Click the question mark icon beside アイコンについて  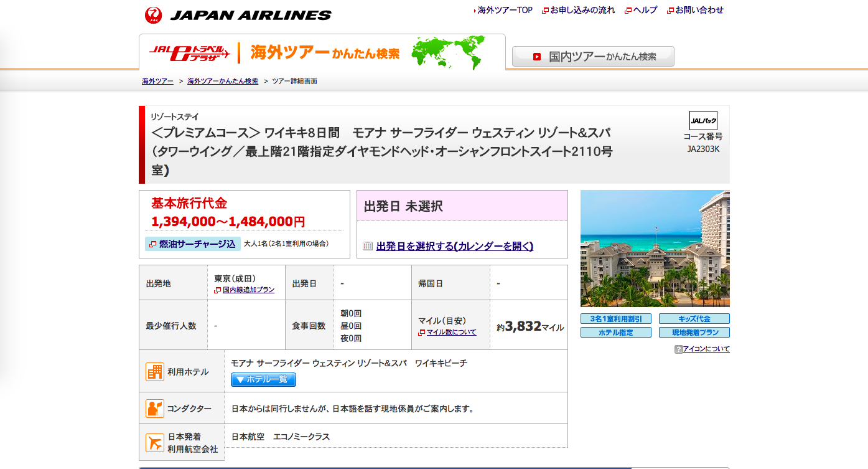(678, 349)
